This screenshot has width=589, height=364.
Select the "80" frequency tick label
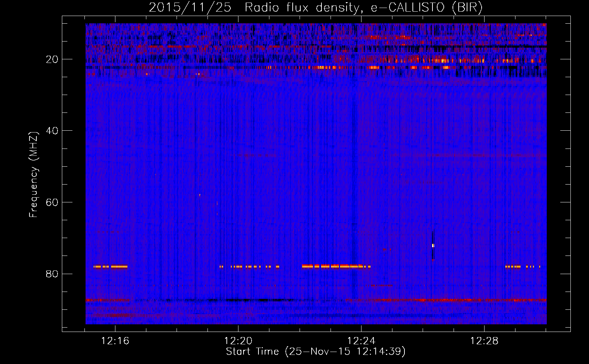52,274
